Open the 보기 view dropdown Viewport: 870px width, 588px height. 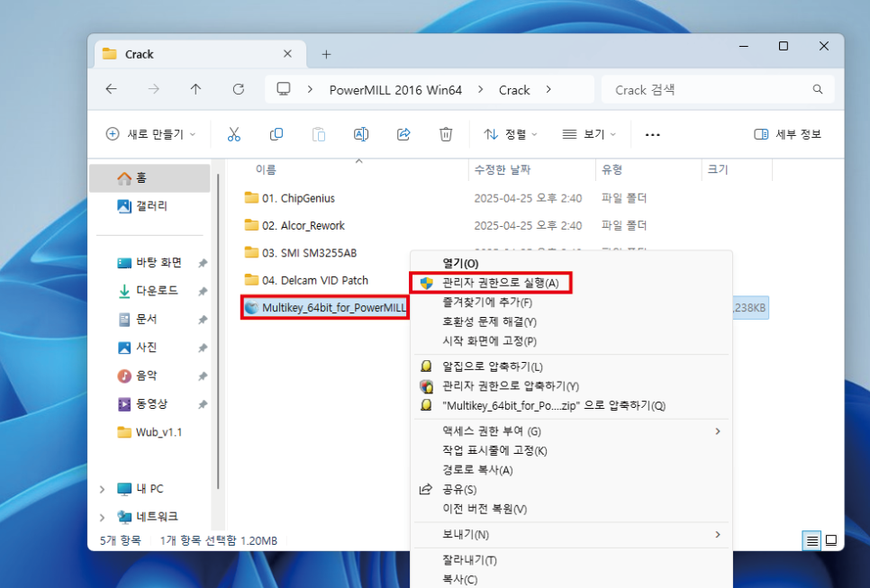point(589,134)
